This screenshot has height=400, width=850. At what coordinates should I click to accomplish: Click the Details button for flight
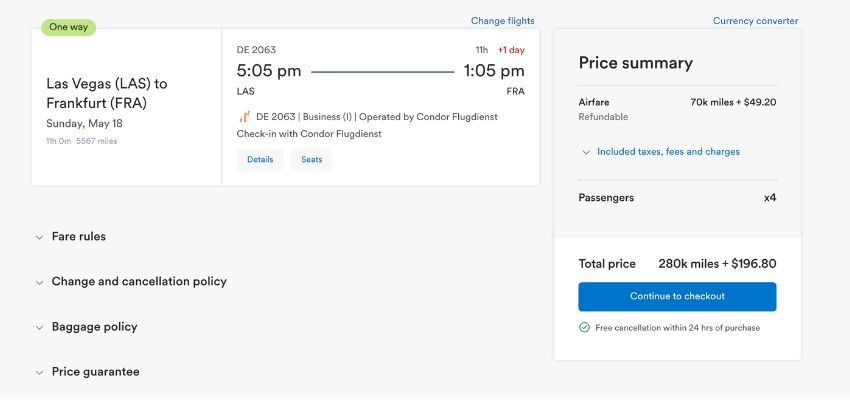[260, 159]
